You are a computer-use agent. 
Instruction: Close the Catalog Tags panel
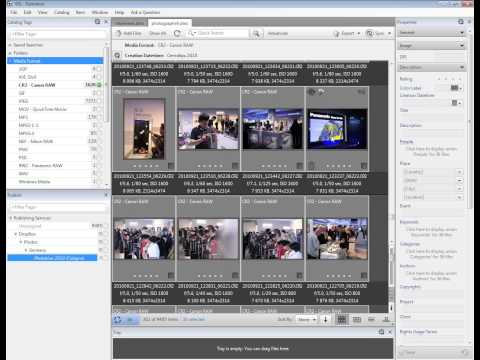pyautogui.click(x=106, y=22)
